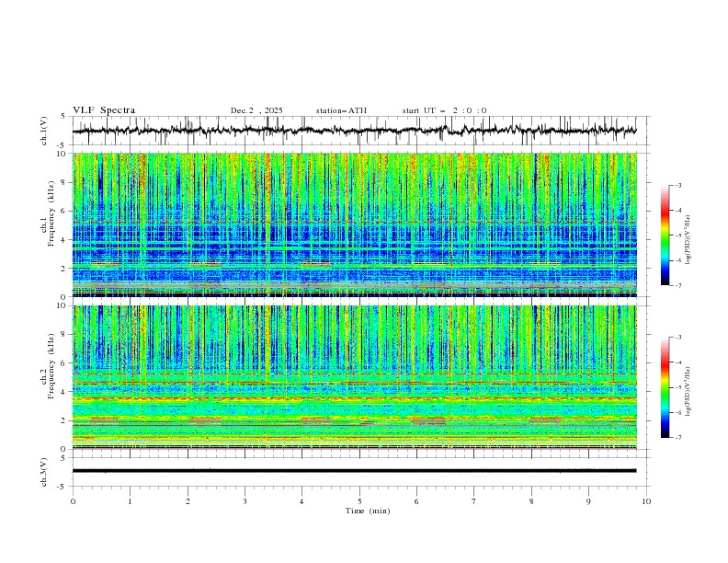
Task: Click the "-5" tick on ch.3(V) axis
Action: click(x=62, y=487)
